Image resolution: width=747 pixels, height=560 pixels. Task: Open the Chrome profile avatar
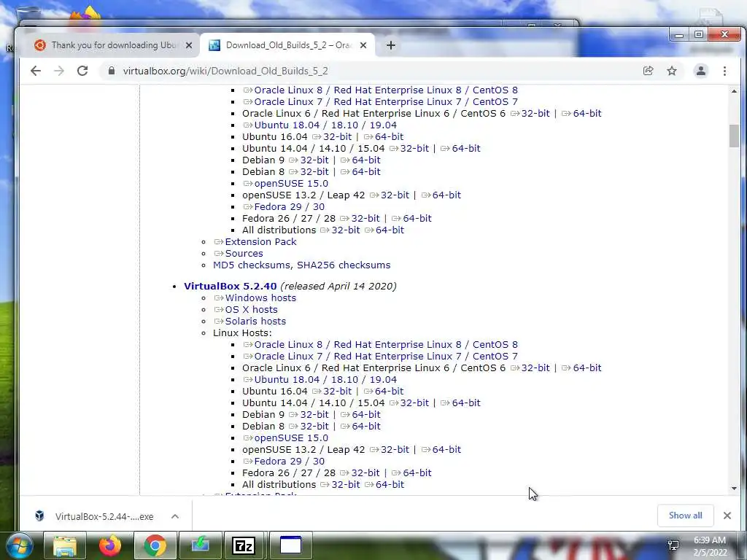point(701,71)
